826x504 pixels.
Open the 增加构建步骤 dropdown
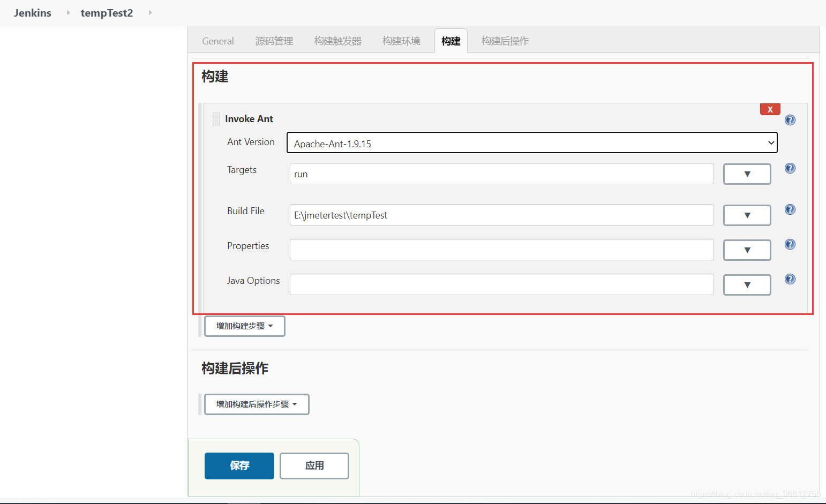click(245, 326)
